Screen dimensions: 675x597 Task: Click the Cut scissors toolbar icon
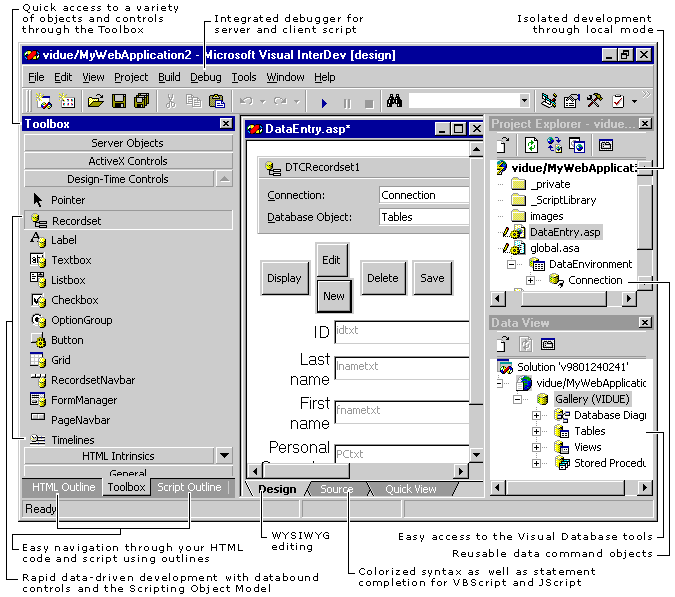coord(171,102)
